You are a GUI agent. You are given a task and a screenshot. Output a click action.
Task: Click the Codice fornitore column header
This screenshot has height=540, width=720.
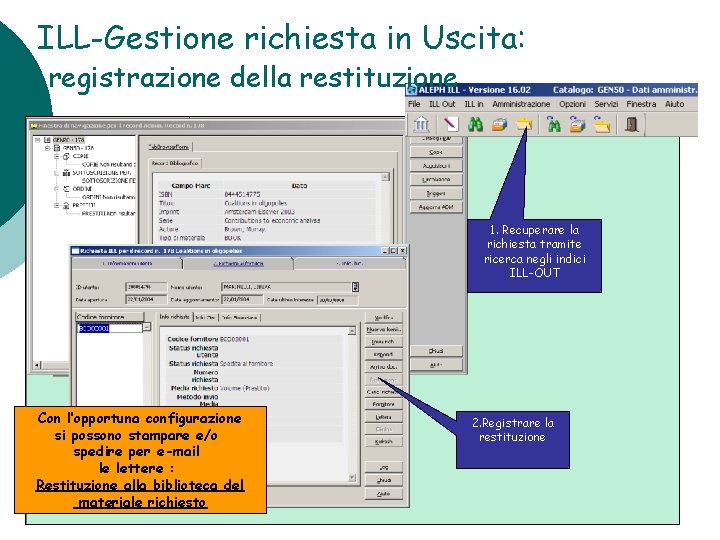(110, 317)
